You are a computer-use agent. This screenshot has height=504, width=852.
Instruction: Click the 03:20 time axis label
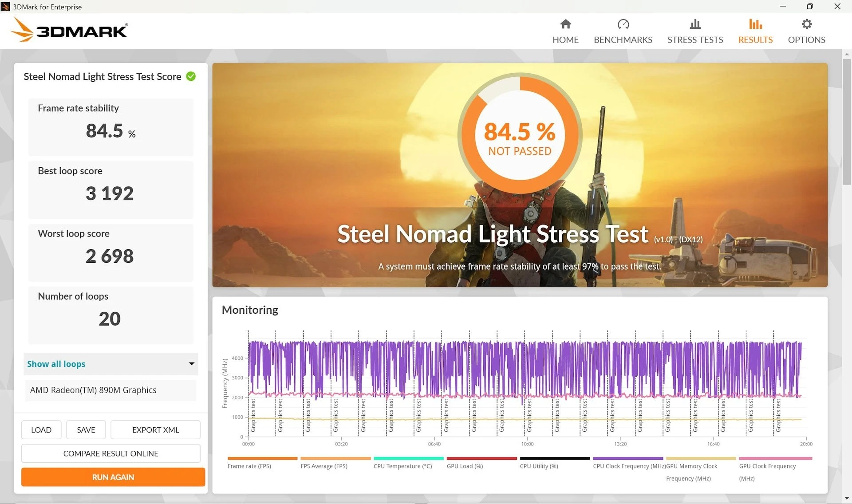[x=341, y=444]
